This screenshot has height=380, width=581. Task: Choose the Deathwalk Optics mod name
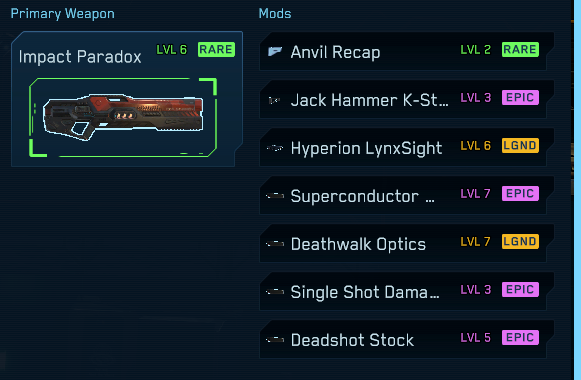pos(358,244)
